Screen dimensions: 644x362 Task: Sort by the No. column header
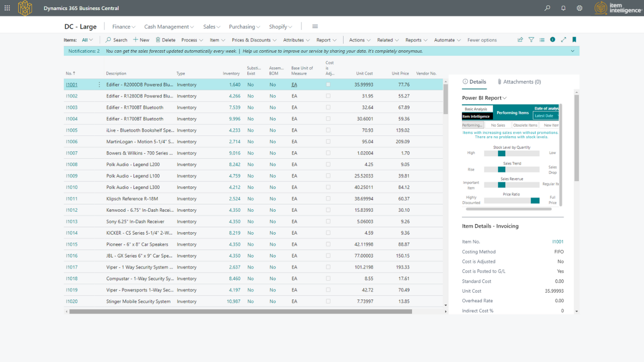click(70, 74)
